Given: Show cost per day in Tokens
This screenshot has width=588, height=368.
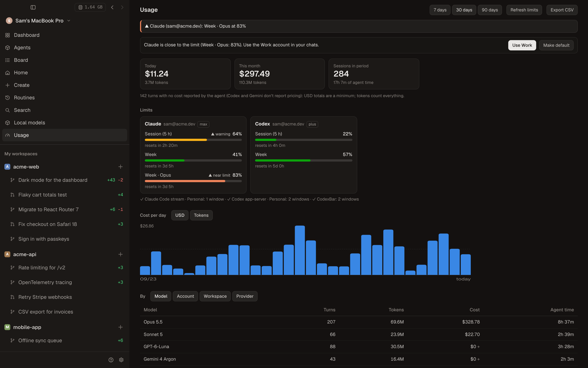Looking at the screenshot, I should 201,215.
